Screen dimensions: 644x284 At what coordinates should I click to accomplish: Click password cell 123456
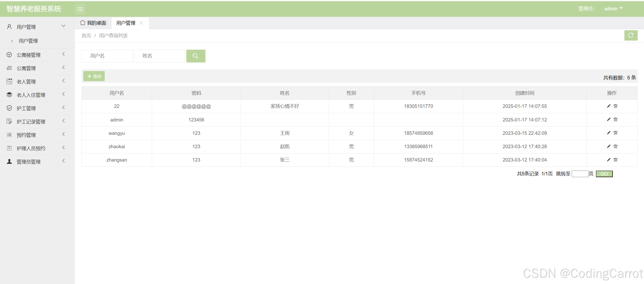[196, 120]
